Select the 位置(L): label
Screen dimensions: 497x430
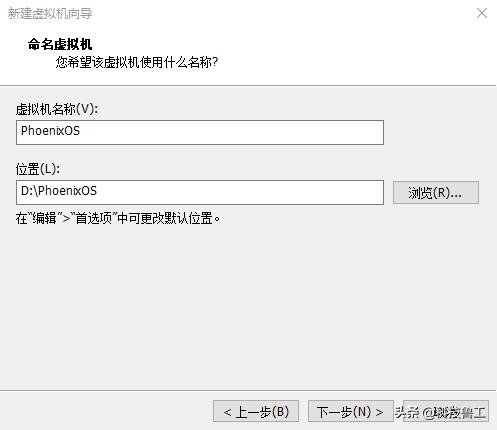click(x=38, y=169)
